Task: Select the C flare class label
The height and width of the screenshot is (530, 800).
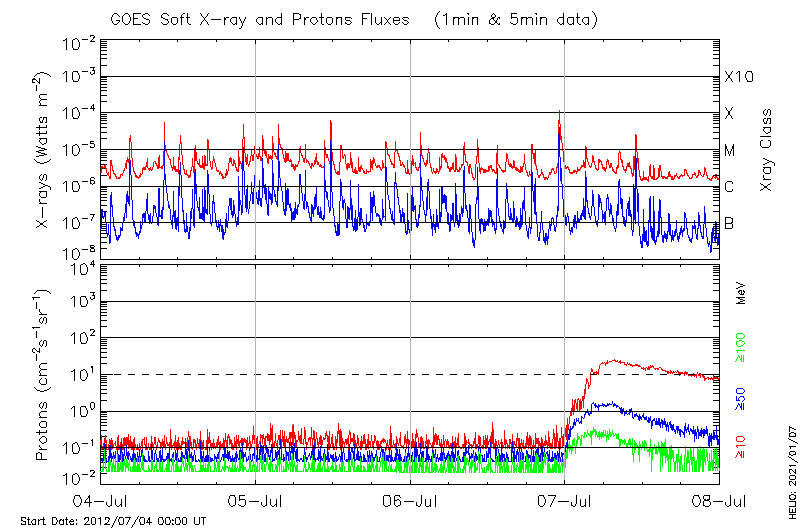Action: point(729,187)
